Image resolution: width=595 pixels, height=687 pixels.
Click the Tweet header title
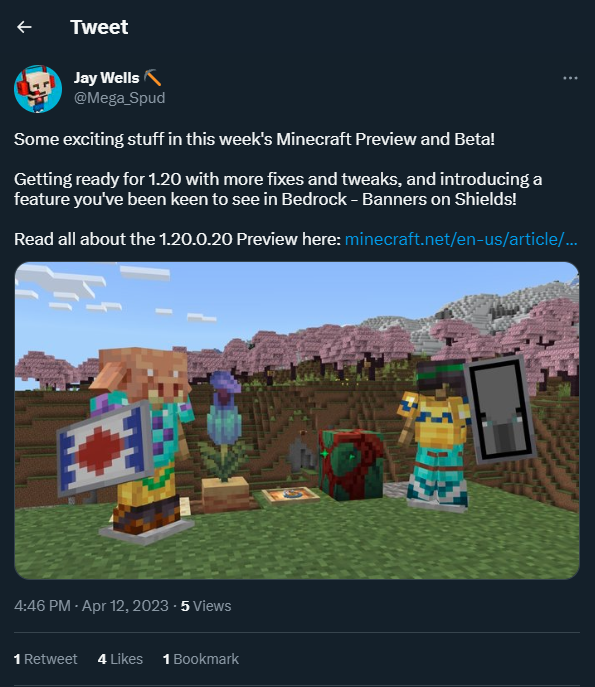[x=99, y=27]
